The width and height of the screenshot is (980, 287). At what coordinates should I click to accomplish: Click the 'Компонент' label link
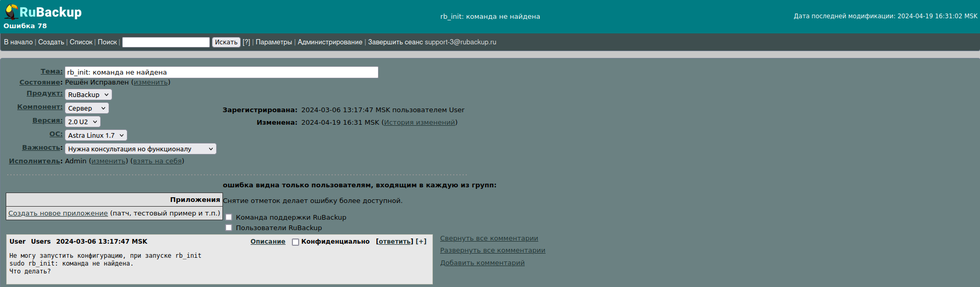(x=40, y=107)
